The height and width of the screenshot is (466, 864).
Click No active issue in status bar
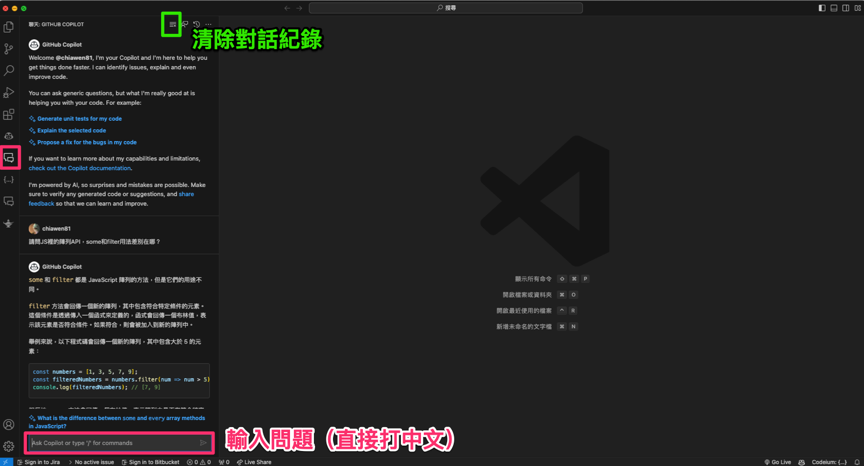click(x=91, y=462)
